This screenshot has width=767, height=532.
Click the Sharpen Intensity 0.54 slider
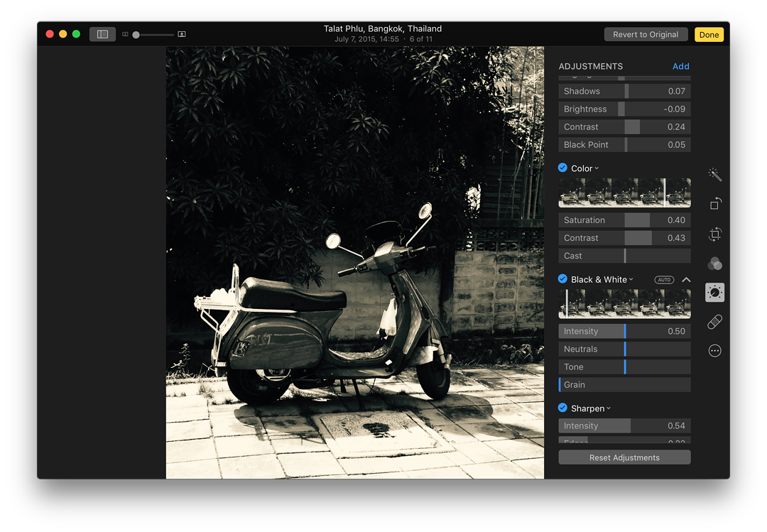coord(624,425)
